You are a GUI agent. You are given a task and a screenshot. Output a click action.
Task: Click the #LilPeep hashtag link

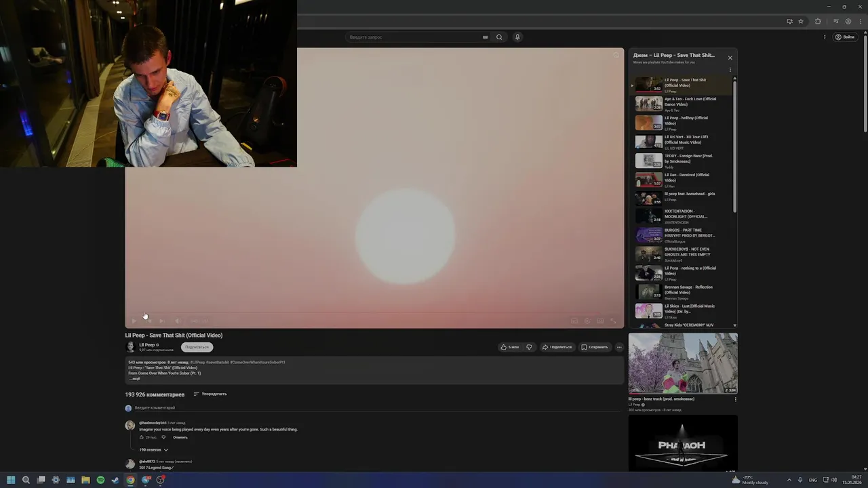tap(197, 362)
